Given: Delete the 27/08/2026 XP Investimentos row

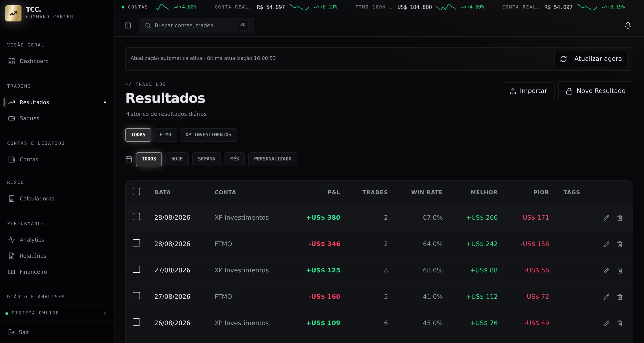Looking at the screenshot, I should click(x=619, y=271).
